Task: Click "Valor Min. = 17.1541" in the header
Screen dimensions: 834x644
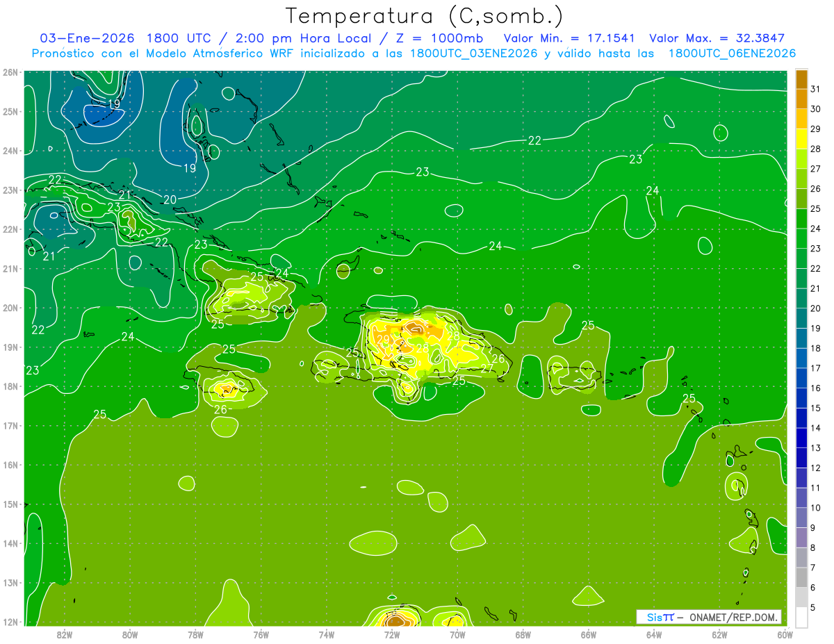Action: click(571, 38)
